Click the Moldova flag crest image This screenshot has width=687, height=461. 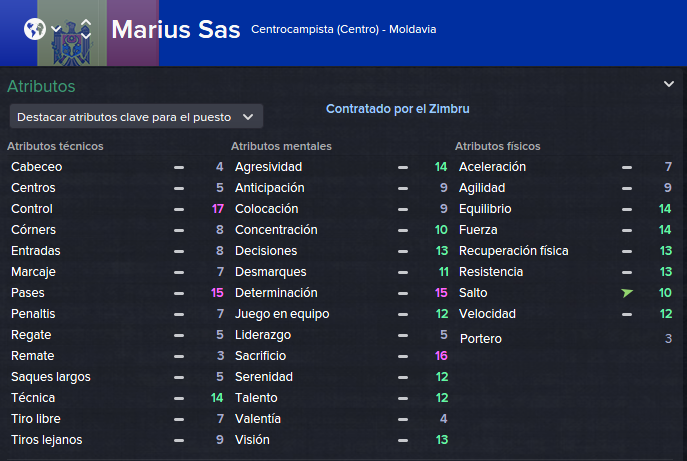(x=71, y=43)
